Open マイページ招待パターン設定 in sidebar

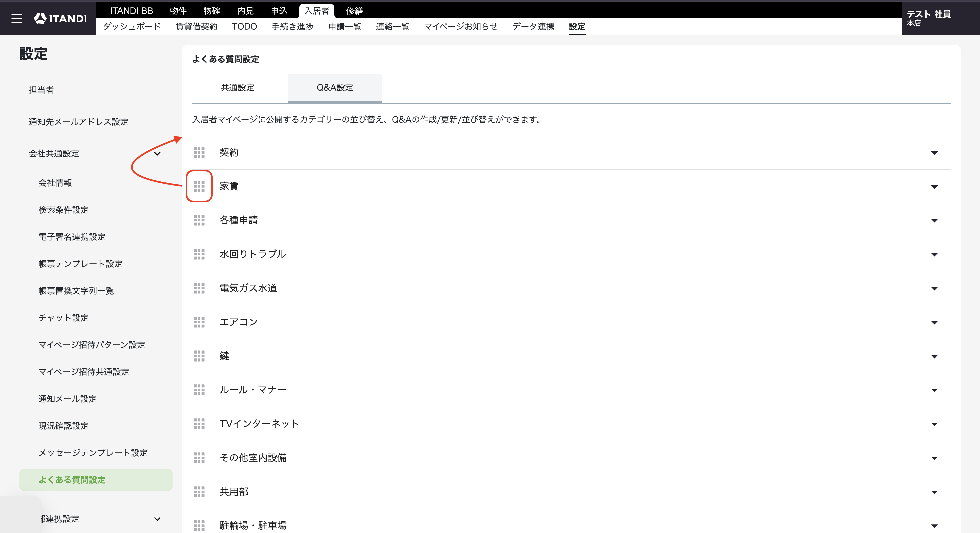pyautogui.click(x=92, y=345)
